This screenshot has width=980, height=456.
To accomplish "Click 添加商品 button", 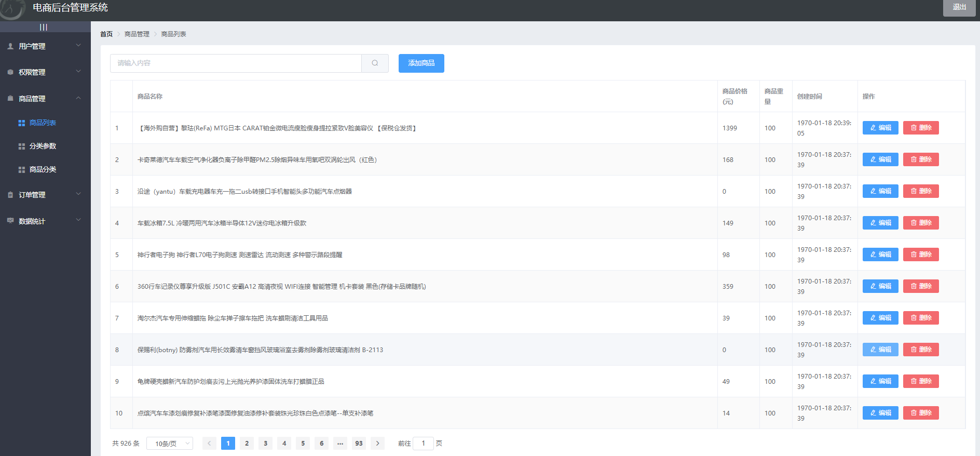I will (x=421, y=63).
